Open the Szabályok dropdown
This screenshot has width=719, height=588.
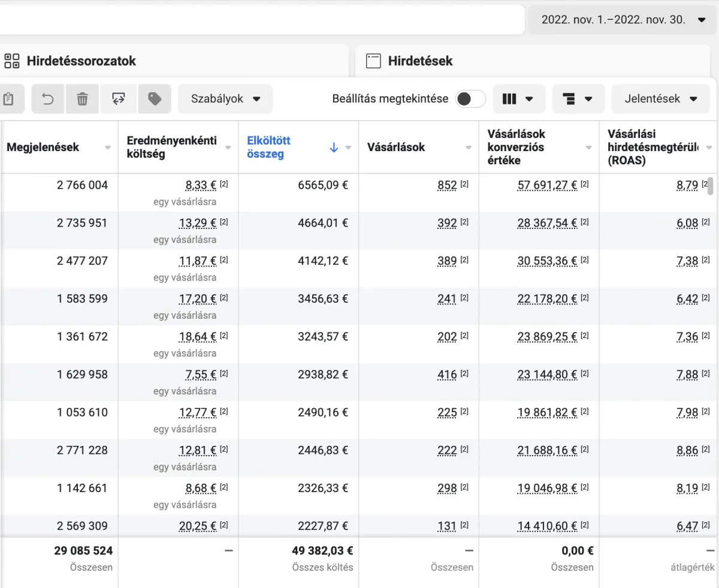coord(225,99)
